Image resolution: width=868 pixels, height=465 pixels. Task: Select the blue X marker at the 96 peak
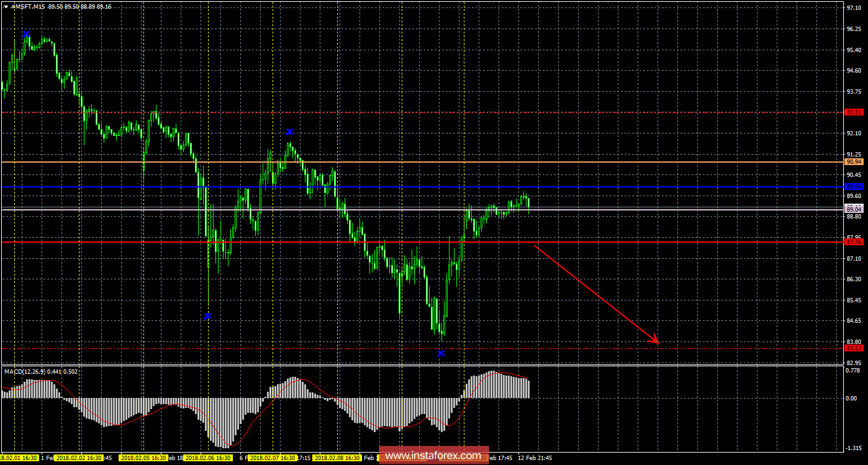click(26, 34)
